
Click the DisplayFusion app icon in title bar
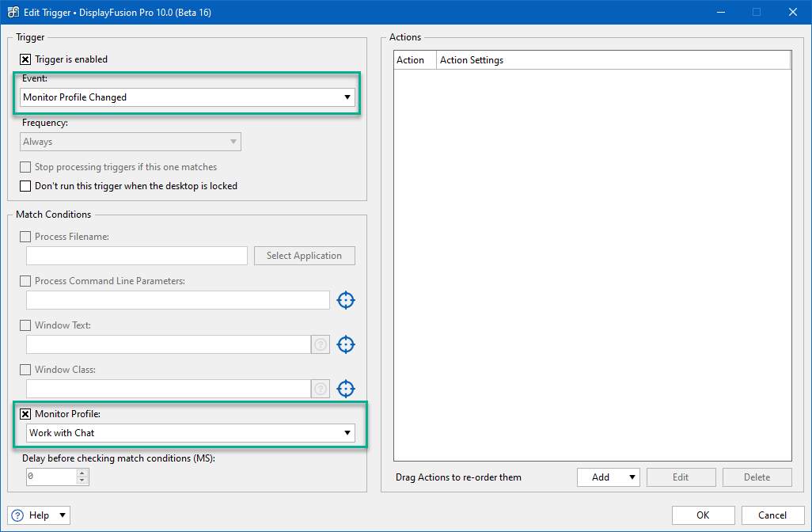click(x=13, y=12)
